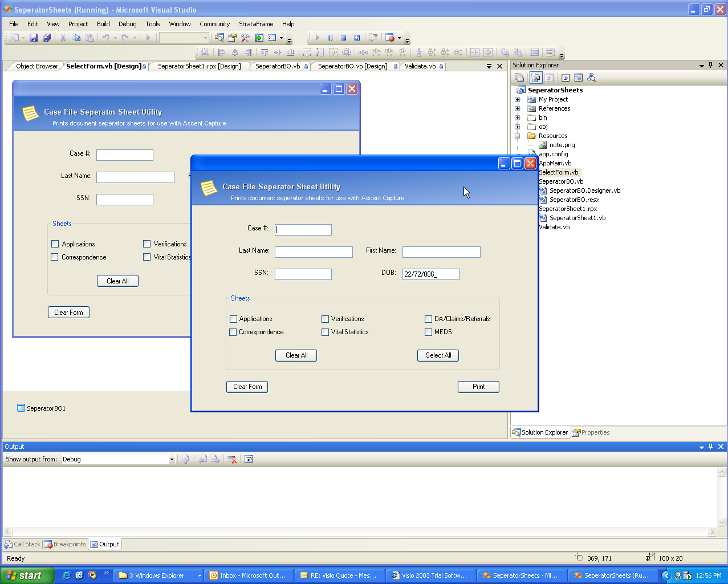
Task: Open the Debug menu
Action: point(127,24)
